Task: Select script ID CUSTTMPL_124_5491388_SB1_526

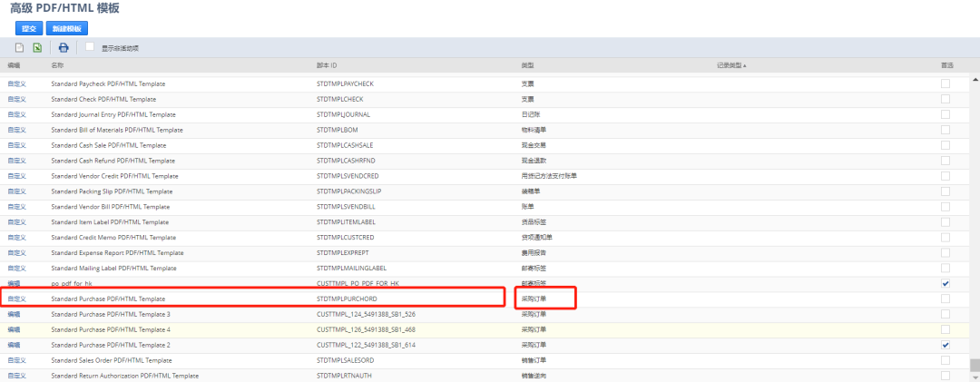Action: pyautogui.click(x=367, y=314)
